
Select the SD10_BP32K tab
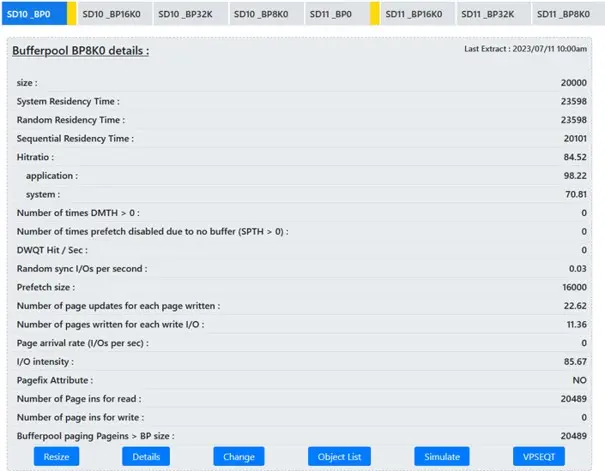click(x=190, y=14)
